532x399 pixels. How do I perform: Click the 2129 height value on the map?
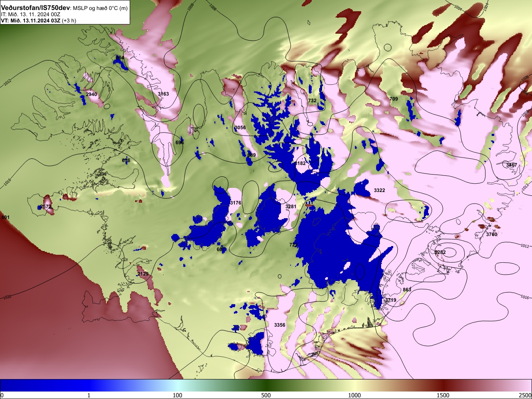pyautogui.click(x=143, y=274)
